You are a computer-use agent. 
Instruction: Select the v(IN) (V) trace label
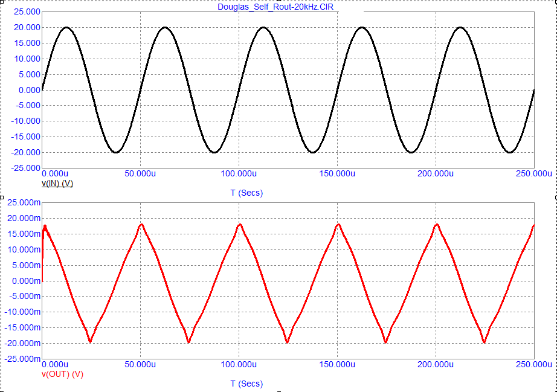click(57, 183)
